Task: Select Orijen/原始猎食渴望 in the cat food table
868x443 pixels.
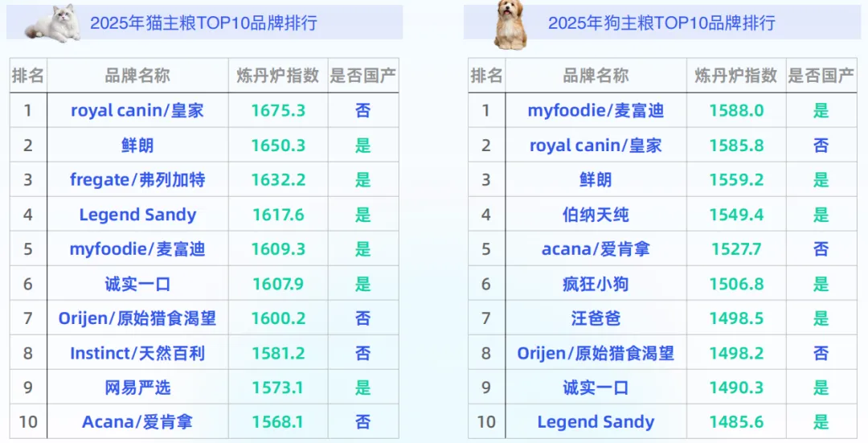Action: tap(137, 318)
